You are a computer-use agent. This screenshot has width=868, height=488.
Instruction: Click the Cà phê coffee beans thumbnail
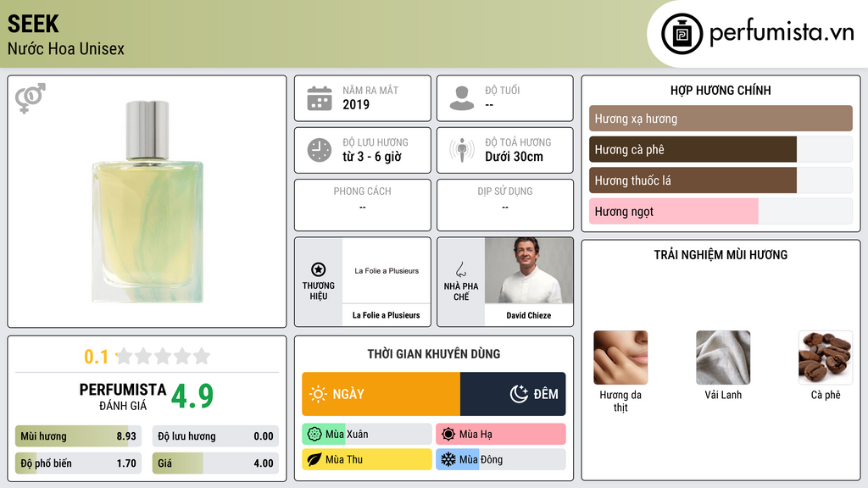coord(826,358)
